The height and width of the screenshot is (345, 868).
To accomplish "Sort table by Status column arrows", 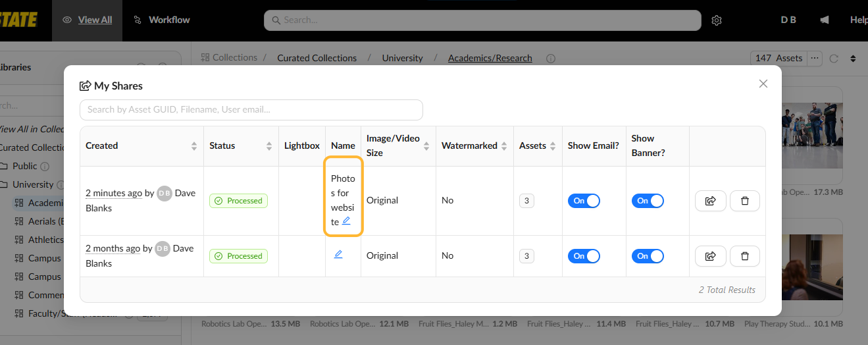I will pos(269,146).
